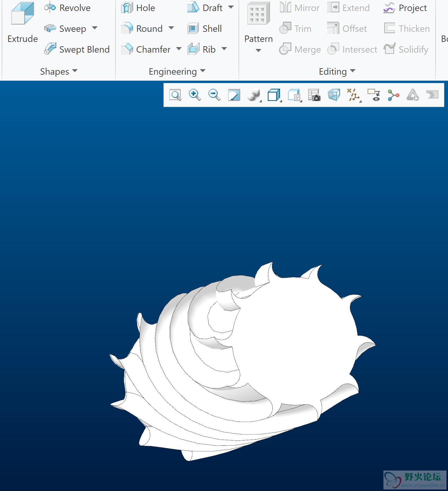The height and width of the screenshot is (491, 448).
Task: Repaint the graphics window
Action: (234, 95)
